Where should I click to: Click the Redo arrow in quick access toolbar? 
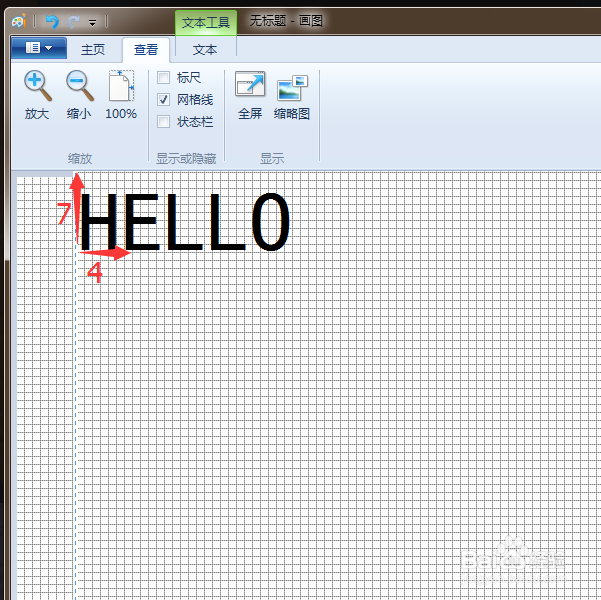[74, 21]
